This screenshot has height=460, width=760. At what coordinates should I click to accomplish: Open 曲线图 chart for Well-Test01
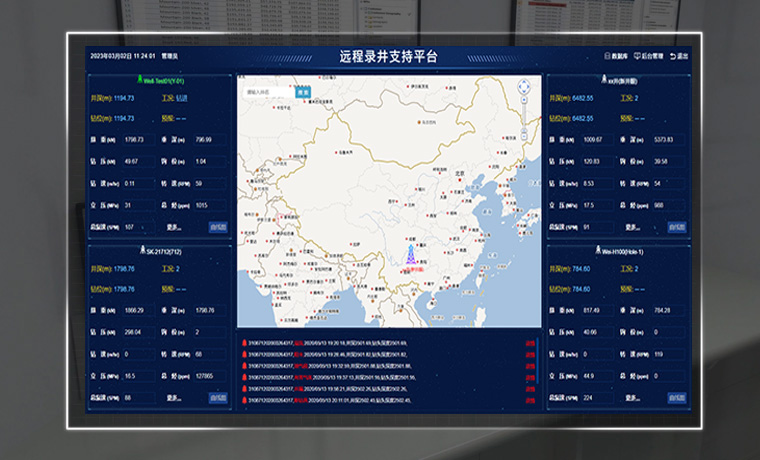[218, 227]
